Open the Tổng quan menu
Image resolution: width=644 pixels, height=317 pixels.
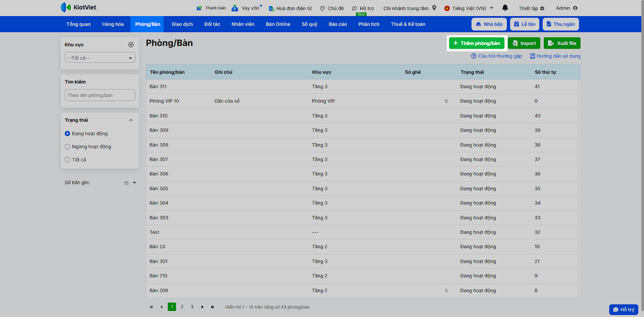tap(78, 24)
